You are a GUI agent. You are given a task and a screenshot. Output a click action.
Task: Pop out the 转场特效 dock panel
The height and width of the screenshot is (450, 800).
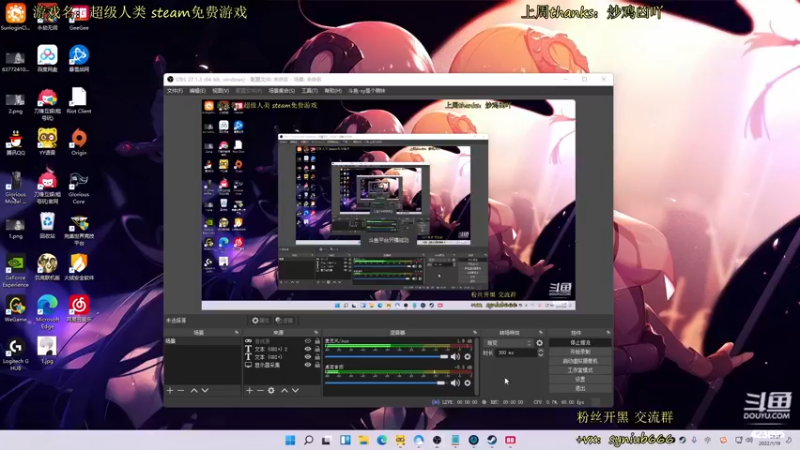(x=541, y=333)
